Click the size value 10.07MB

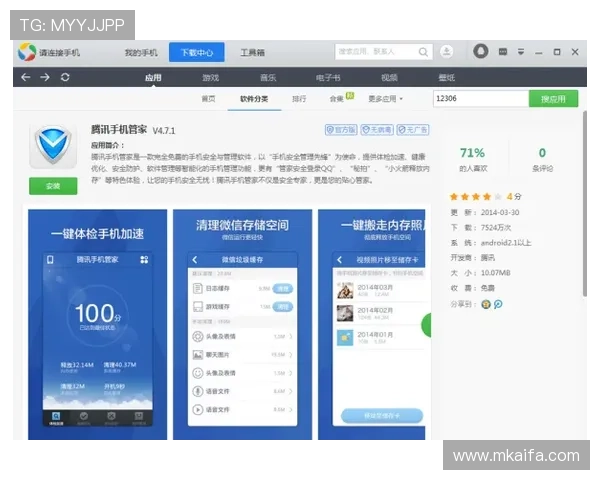496,273
